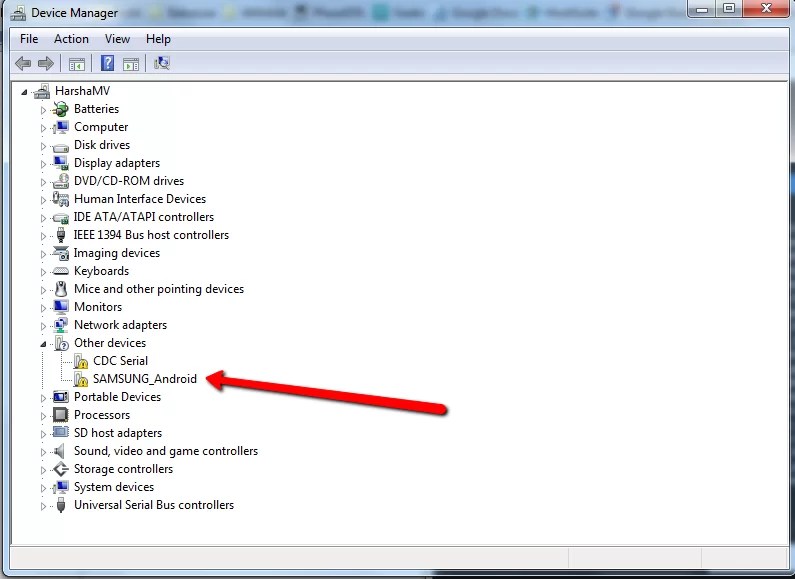Expand the Display adapters node
The image size is (795, 579).
pos(43,164)
